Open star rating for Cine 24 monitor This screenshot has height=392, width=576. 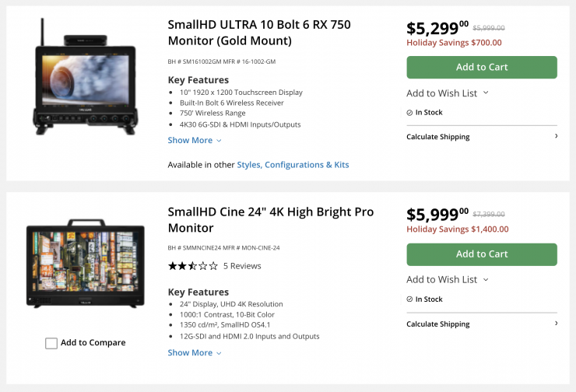pos(193,266)
